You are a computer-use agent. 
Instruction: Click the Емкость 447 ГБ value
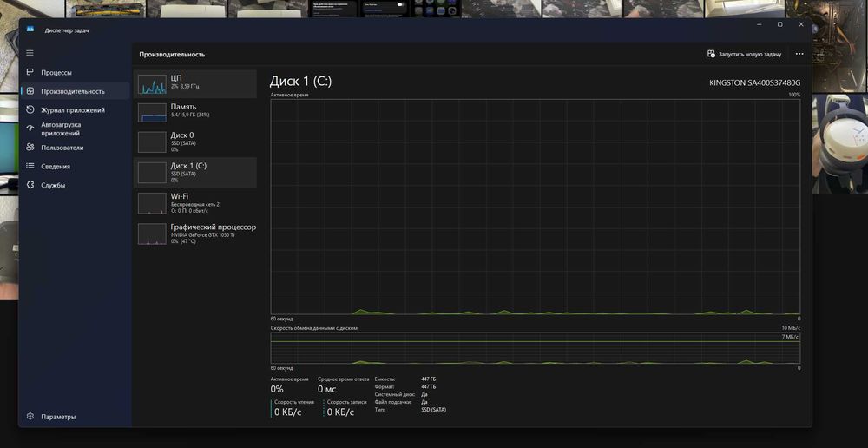click(x=429, y=379)
